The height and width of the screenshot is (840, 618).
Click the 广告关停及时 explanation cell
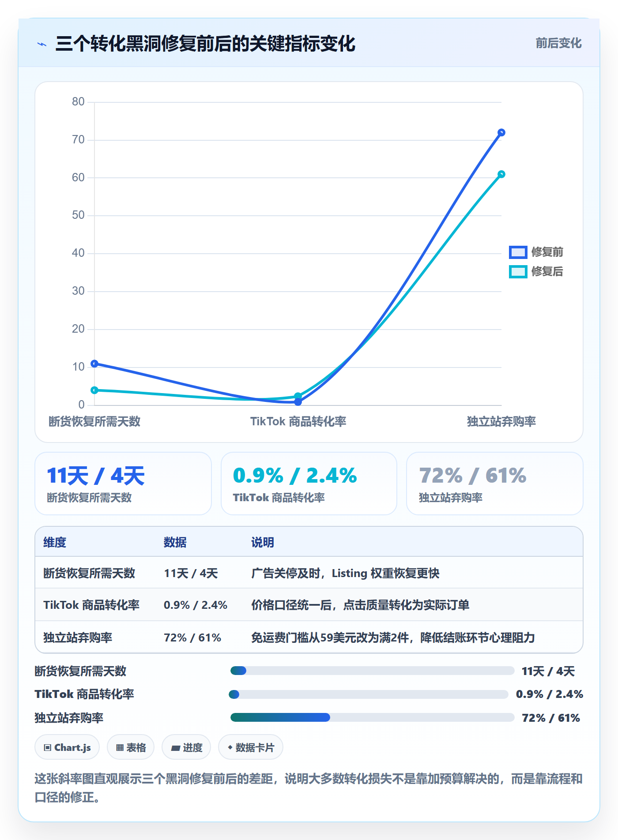(x=345, y=573)
